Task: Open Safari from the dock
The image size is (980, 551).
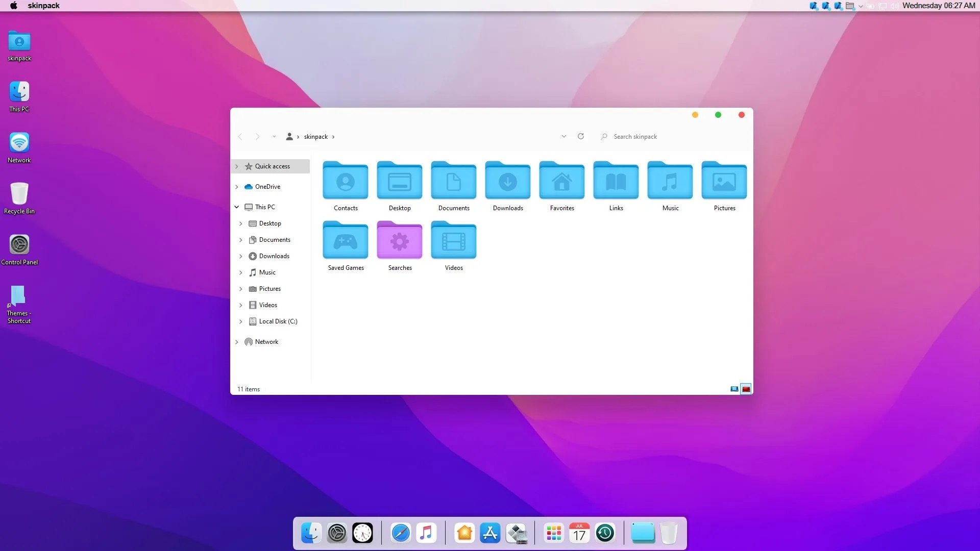Action: [x=400, y=533]
